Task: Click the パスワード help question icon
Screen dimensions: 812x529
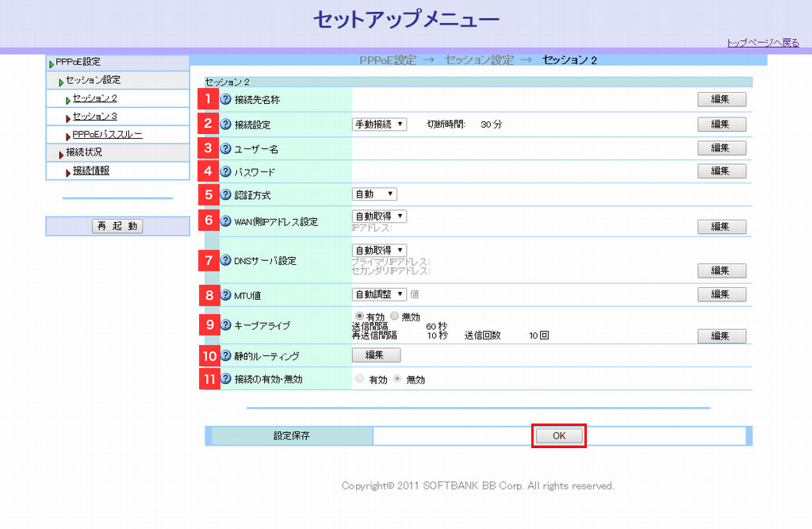Action: [x=225, y=171]
